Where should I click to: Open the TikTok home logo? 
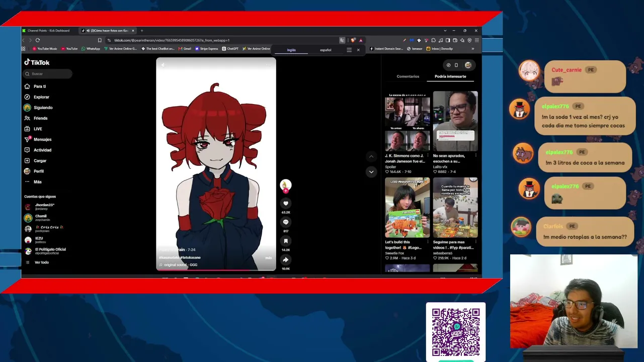tap(37, 62)
